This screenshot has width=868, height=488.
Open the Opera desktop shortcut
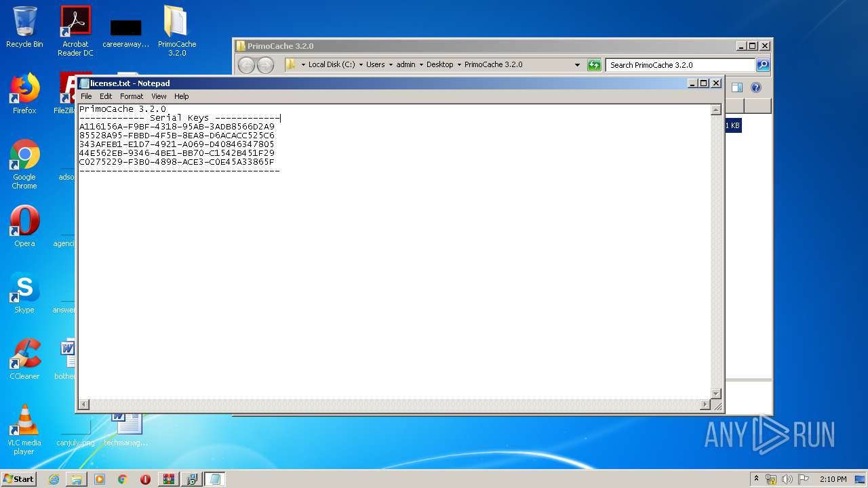[x=24, y=226]
